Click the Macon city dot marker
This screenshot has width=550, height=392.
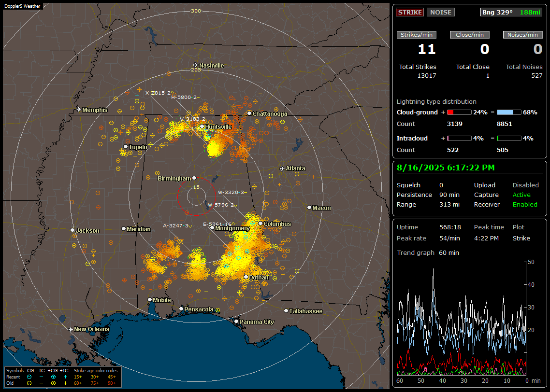(309, 208)
